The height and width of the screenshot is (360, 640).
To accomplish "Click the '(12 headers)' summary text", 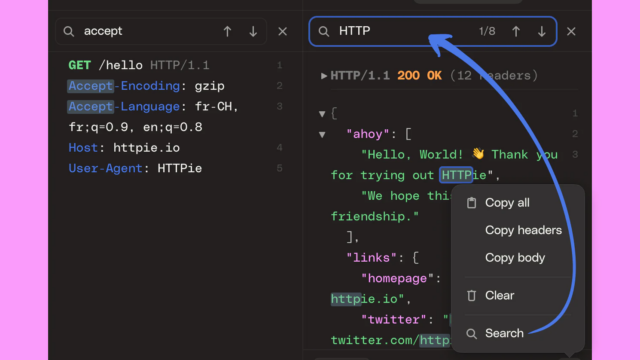I will 494,76.
